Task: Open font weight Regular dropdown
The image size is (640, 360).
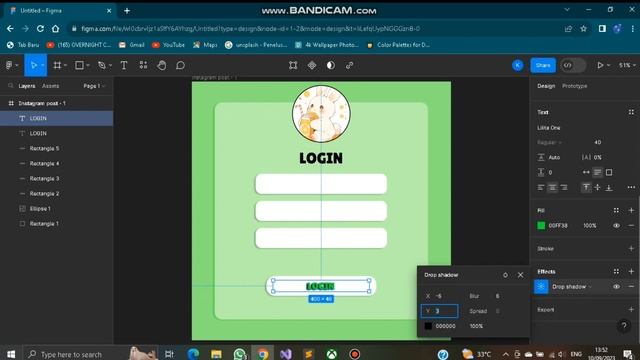Action: [549, 142]
